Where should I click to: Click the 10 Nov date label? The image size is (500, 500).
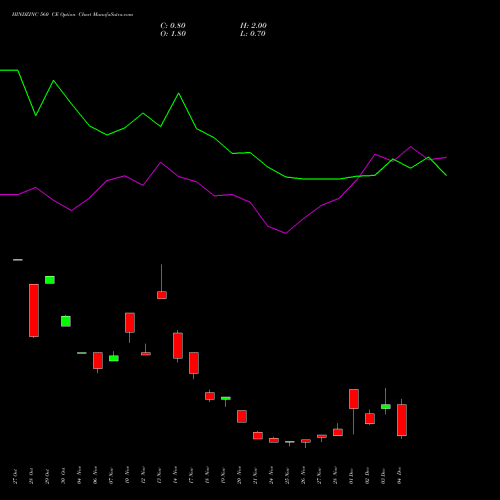(127, 476)
